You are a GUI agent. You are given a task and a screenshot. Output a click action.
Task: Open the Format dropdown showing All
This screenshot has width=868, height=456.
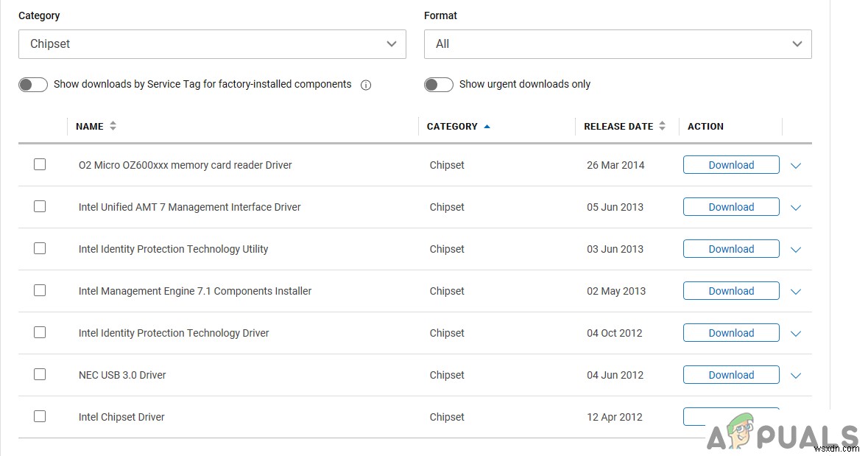[x=618, y=44]
